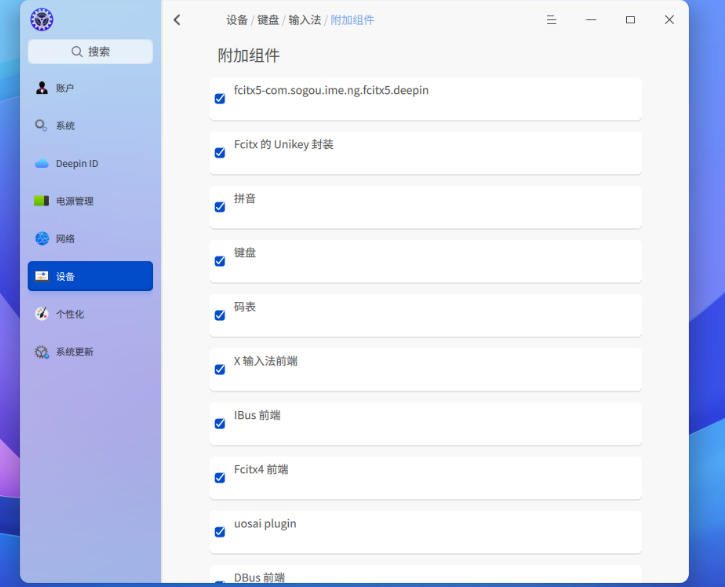Go to 输入法 in the breadcrumb
The height and width of the screenshot is (587, 725).
pos(305,20)
